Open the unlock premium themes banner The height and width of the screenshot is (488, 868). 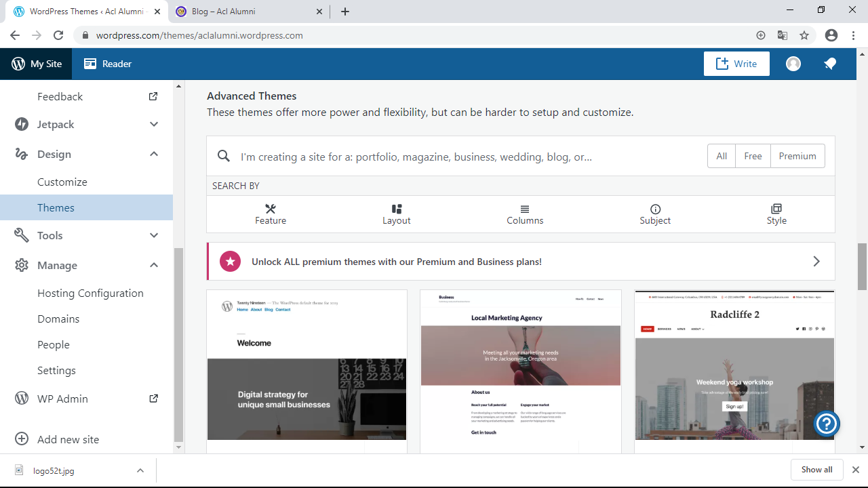tap(520, 262)
